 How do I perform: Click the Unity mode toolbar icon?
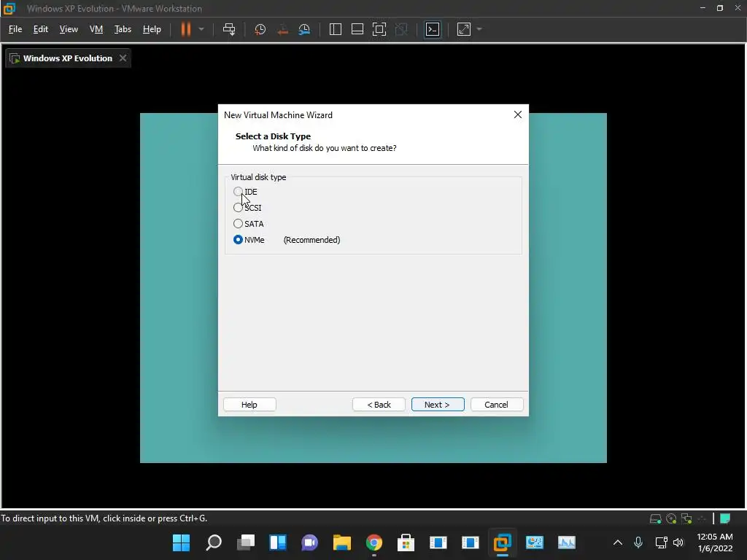coord(402,29)
